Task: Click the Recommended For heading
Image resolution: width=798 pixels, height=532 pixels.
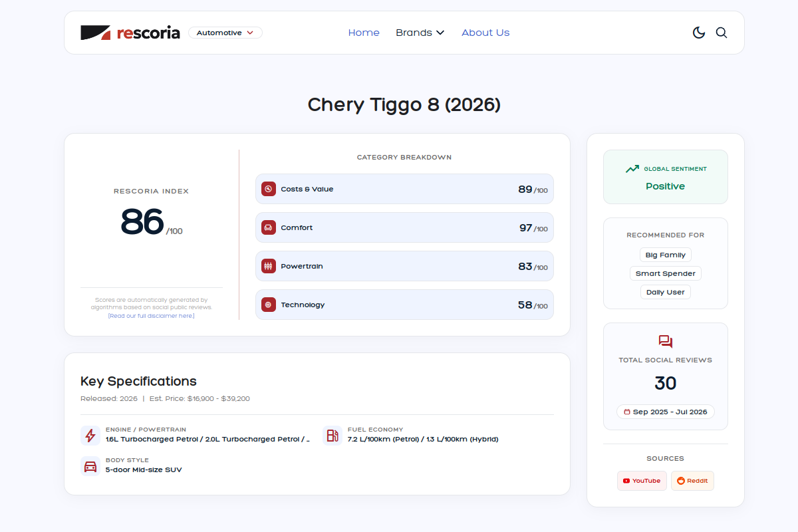Action: 666,235
